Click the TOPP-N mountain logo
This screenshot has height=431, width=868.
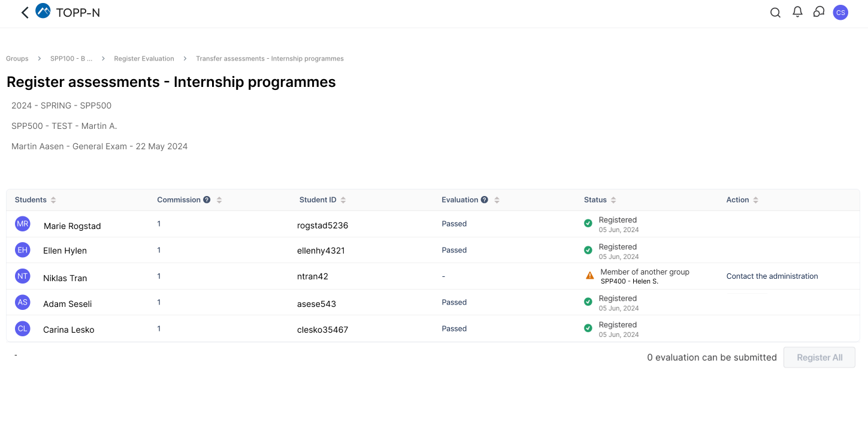coord(43,11)
